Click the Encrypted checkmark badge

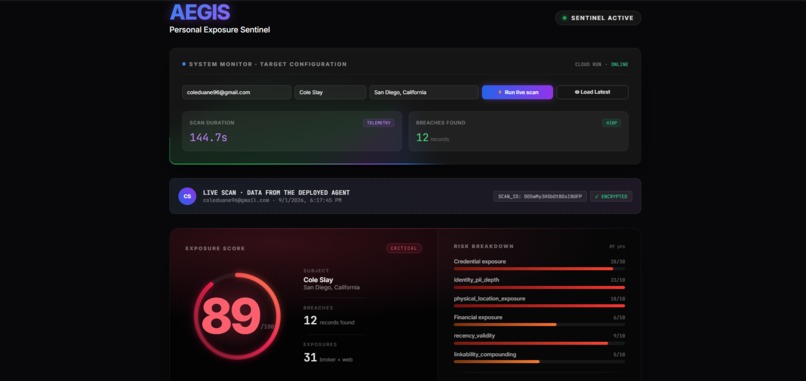pos(611,196)
